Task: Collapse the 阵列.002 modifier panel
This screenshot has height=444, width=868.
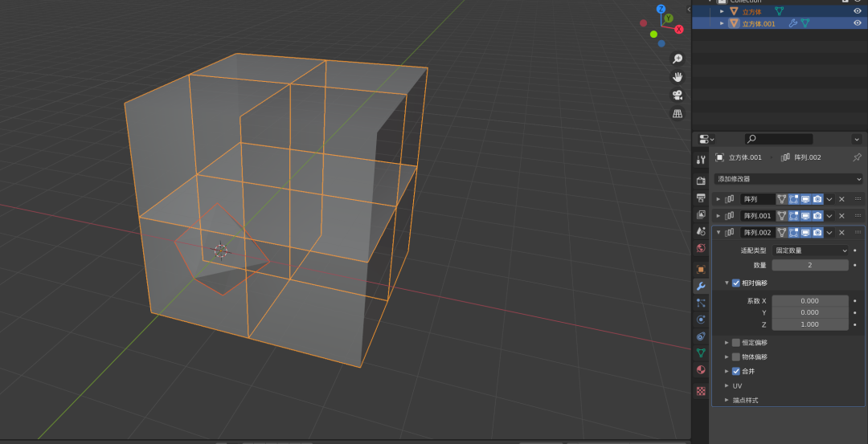Action: 719,232
